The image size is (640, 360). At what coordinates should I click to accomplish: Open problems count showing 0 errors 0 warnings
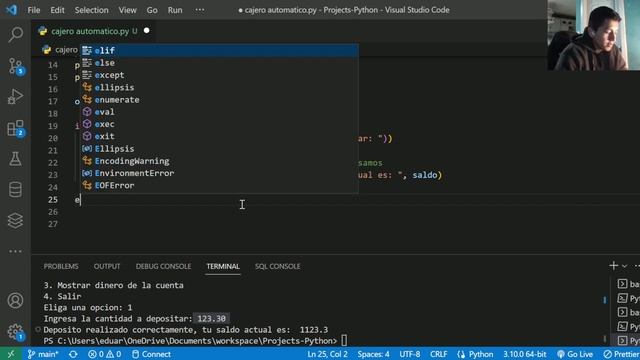104,354
